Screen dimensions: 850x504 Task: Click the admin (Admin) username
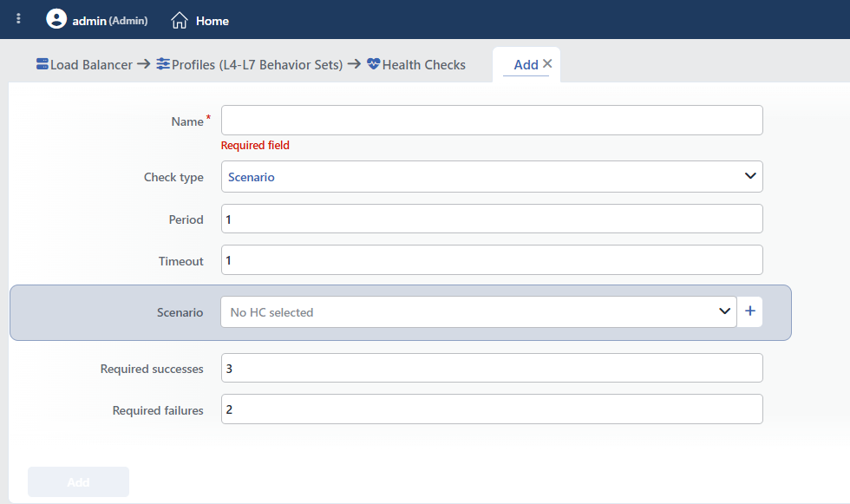tap(110, 21)
